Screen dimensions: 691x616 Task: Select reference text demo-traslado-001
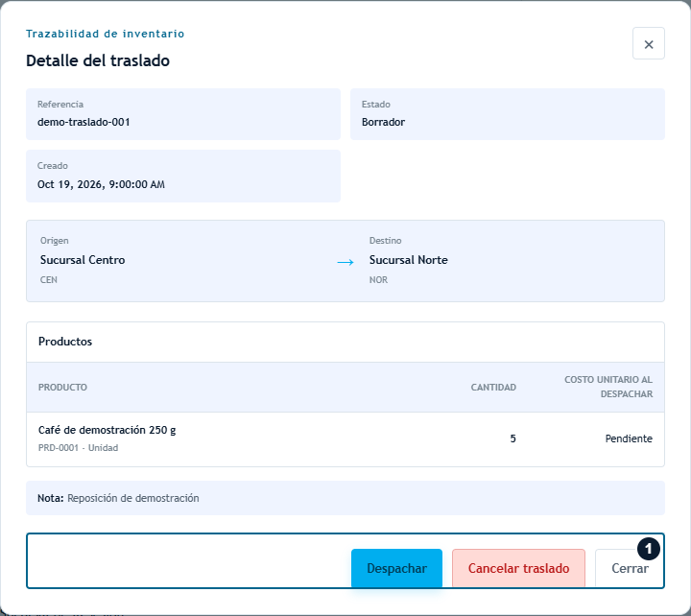(83, 122)
